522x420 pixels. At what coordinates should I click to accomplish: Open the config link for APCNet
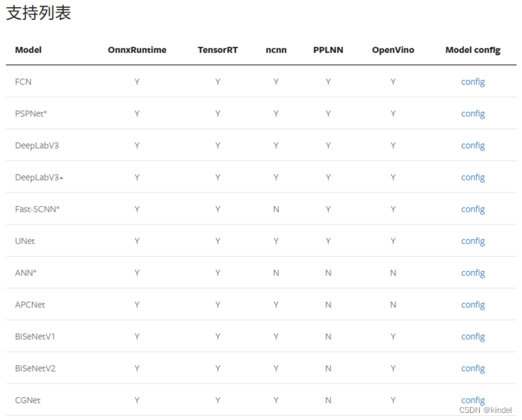click(x=473, y=305)
